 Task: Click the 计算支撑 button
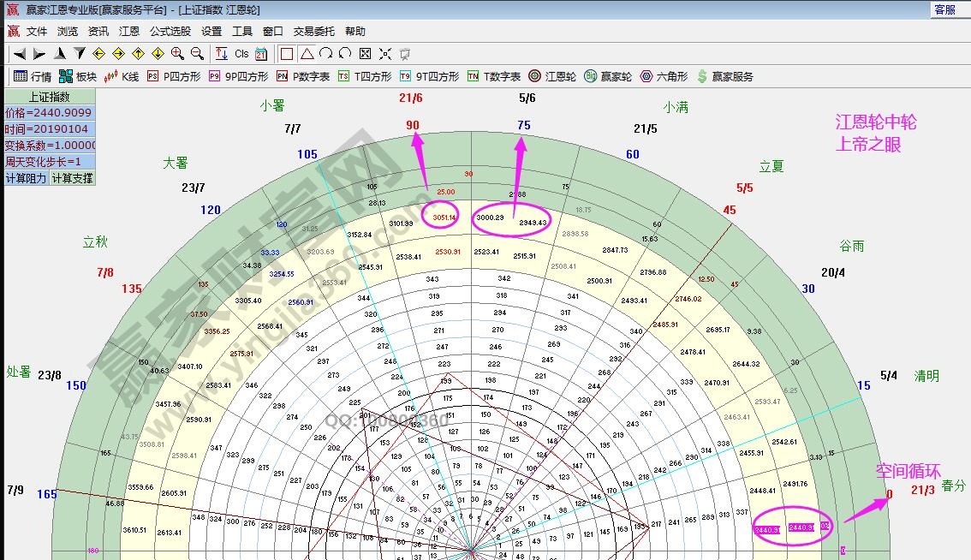click(72, 178)
